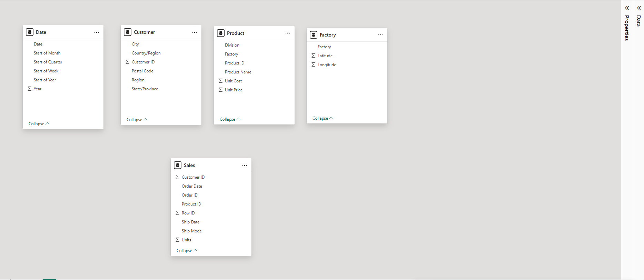Screen dimensions: 644x280
Task: Select Postal Code field
Action: 161,71
